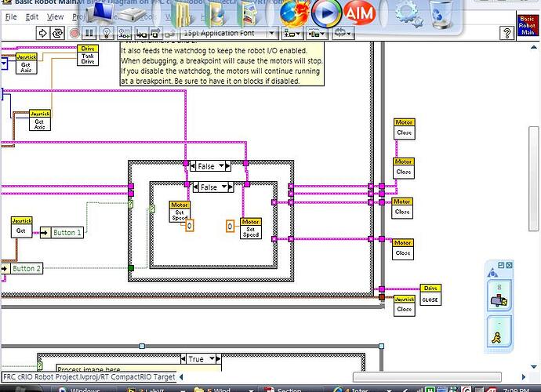Click the horizontal scrollbar thumb
The width and height of the screenshot is (541, 392).
(427, 377)
